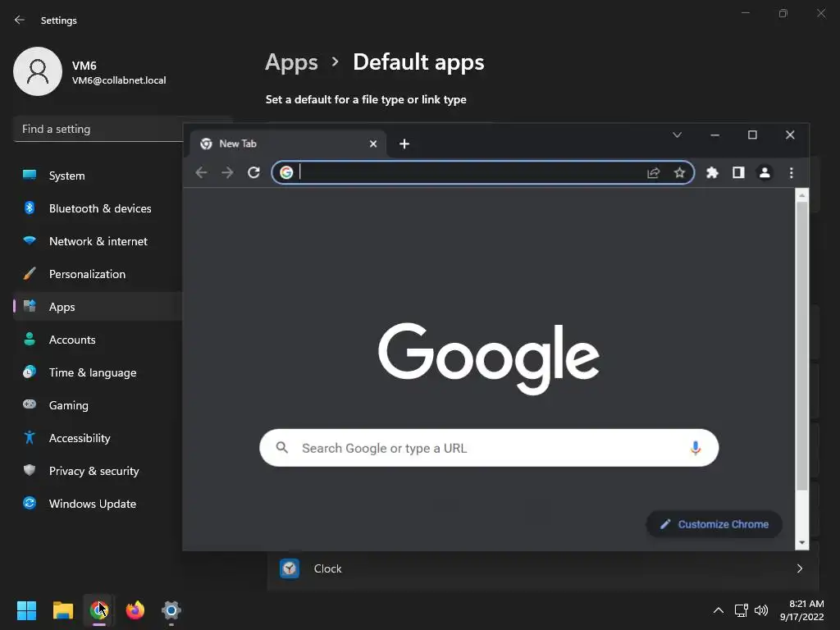This screenshot has height=630, width=840.
Task: Click the Find a setting search field
Action: (x=98, y=129)
